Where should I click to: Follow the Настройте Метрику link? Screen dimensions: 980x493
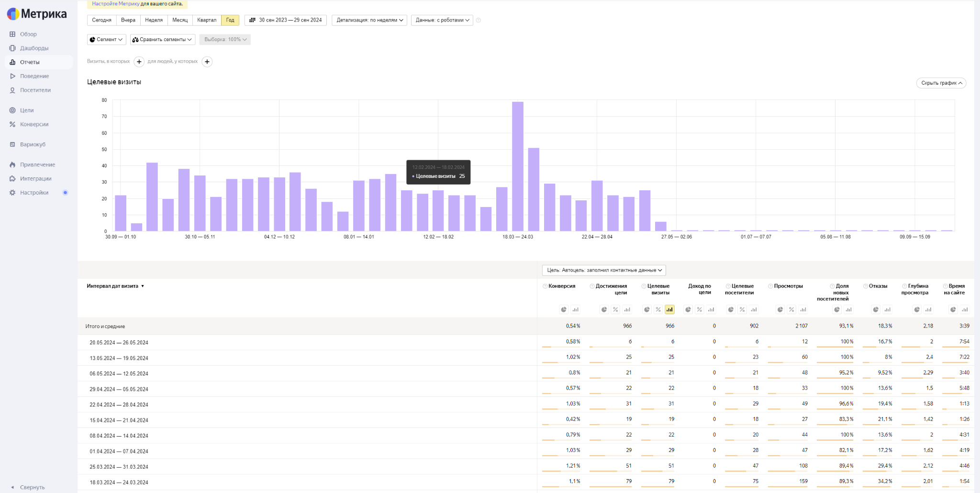[x=116, y=4]
